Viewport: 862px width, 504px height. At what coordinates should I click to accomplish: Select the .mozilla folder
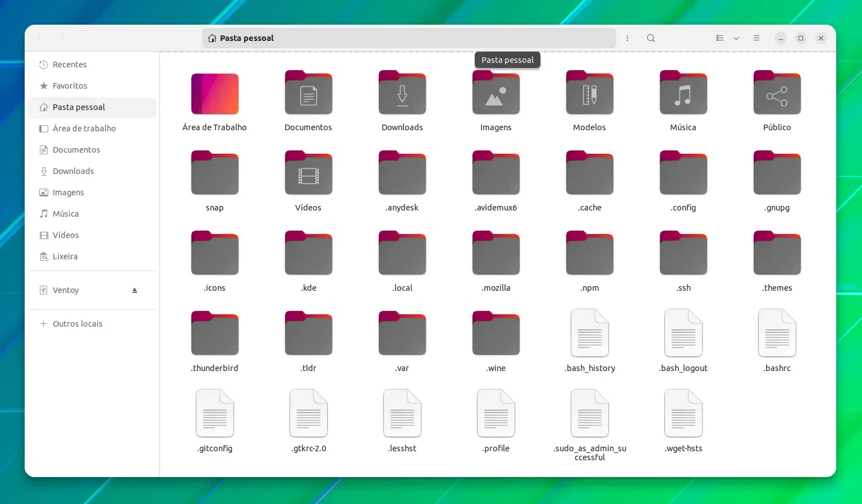point(496,253)
